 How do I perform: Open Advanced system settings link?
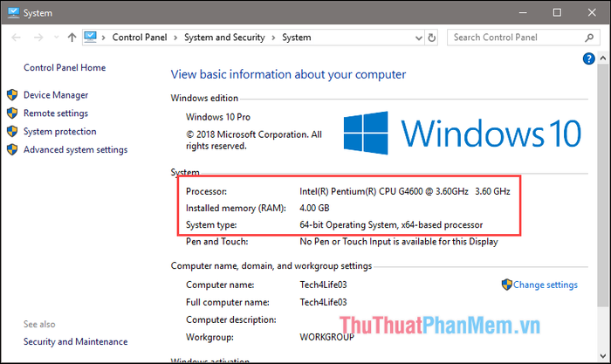[x=76, y=149]
